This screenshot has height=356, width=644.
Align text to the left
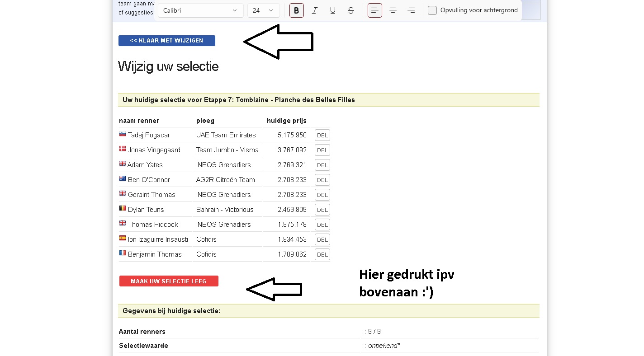[x=375, y=10]
